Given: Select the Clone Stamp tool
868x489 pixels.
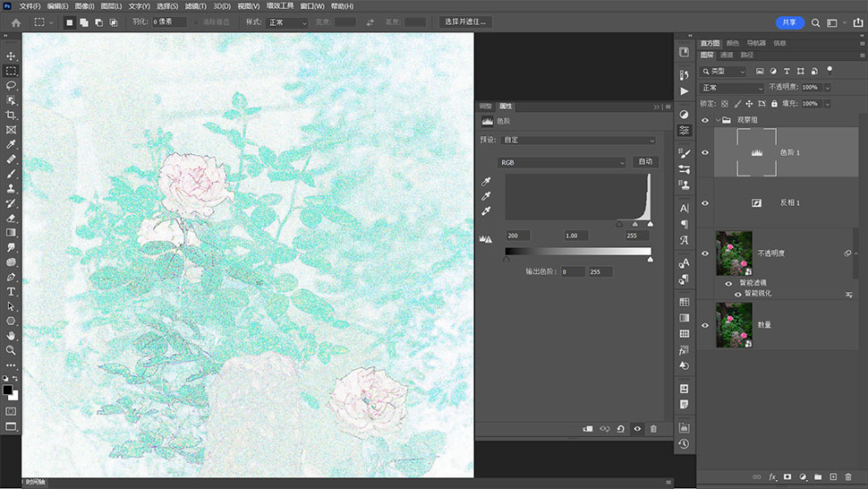Looking at the screenshot, I should [11, 189].
